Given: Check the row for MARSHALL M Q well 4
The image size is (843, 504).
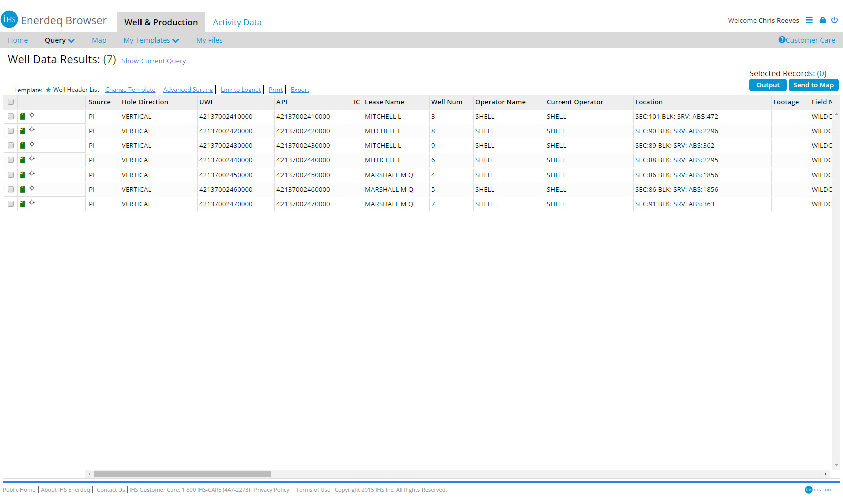Looking at the screenshot, I should 11,175.
